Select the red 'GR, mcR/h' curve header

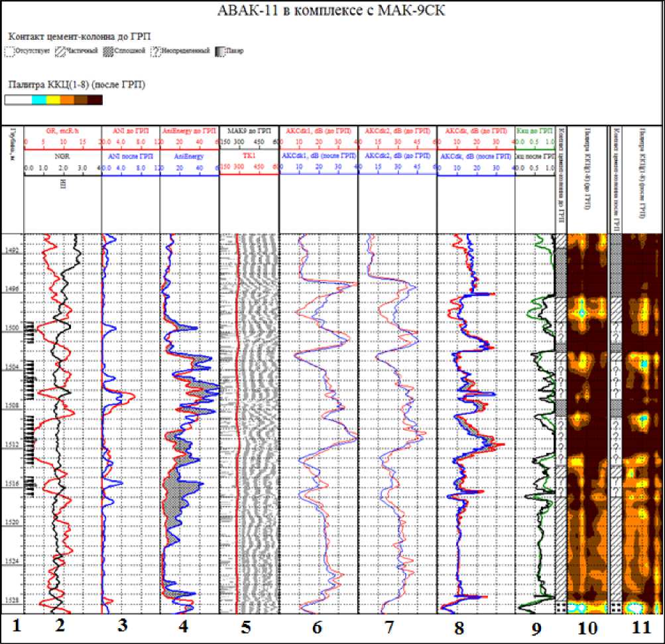pos(62,131)
